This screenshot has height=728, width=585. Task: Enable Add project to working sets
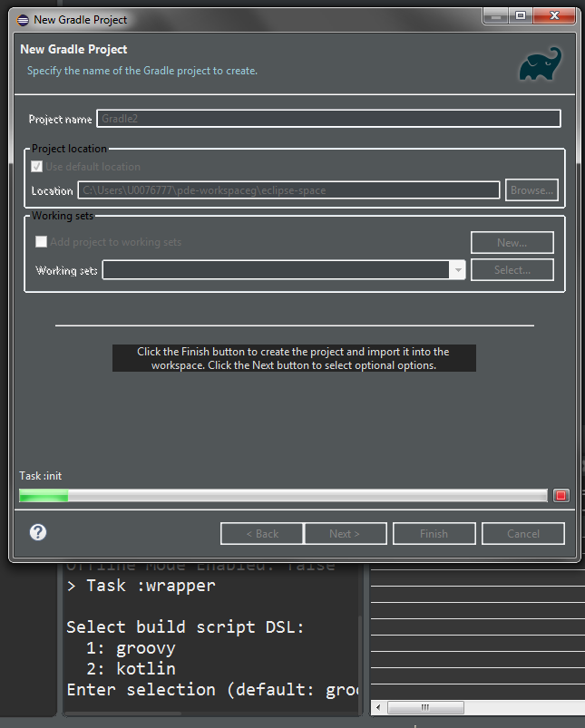pos(42,241)
